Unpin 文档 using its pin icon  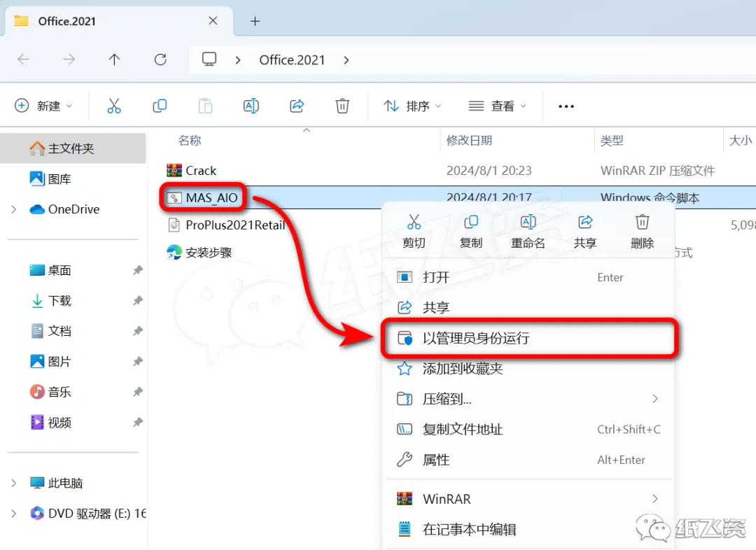tap(138, 331)
